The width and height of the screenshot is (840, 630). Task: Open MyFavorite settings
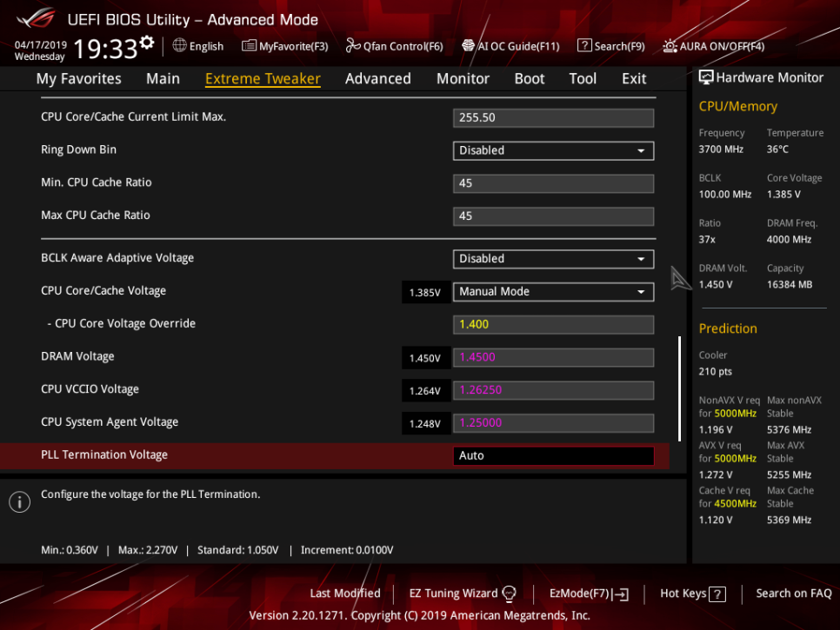[284, 45]
